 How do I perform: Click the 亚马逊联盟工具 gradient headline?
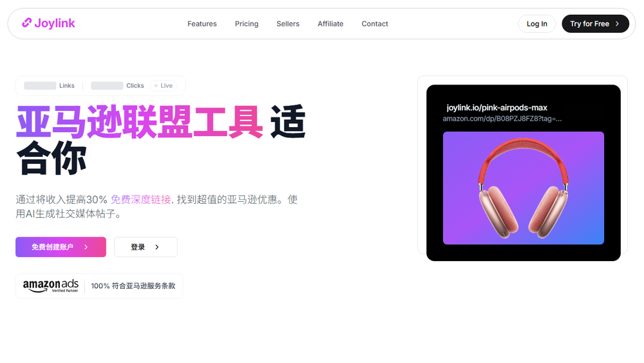[140, 122]
